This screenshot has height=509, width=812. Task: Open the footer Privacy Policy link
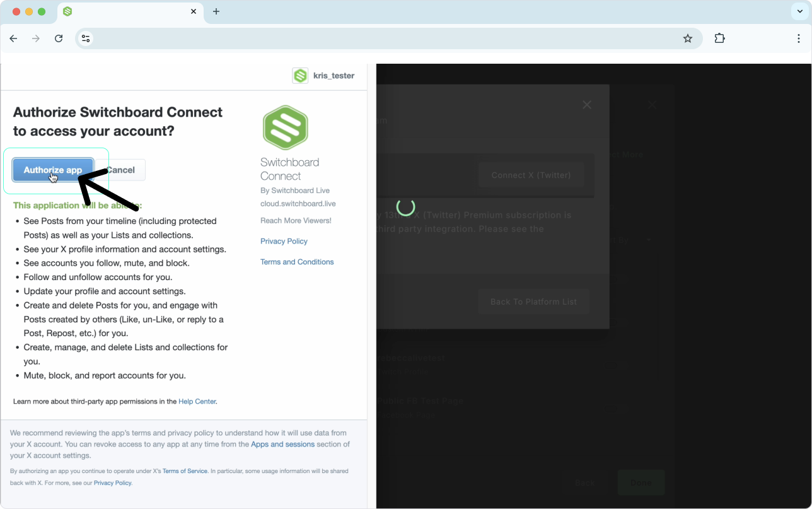[112, 483]
